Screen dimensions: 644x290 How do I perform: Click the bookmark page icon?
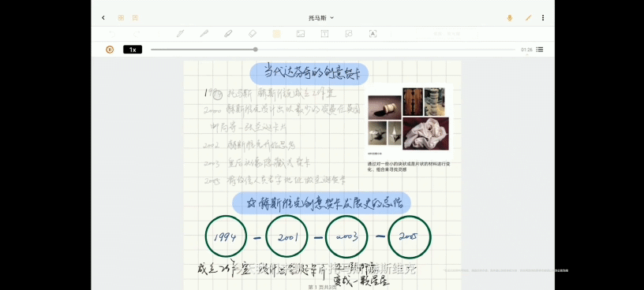pyautogui.click(x=135, y=17)
